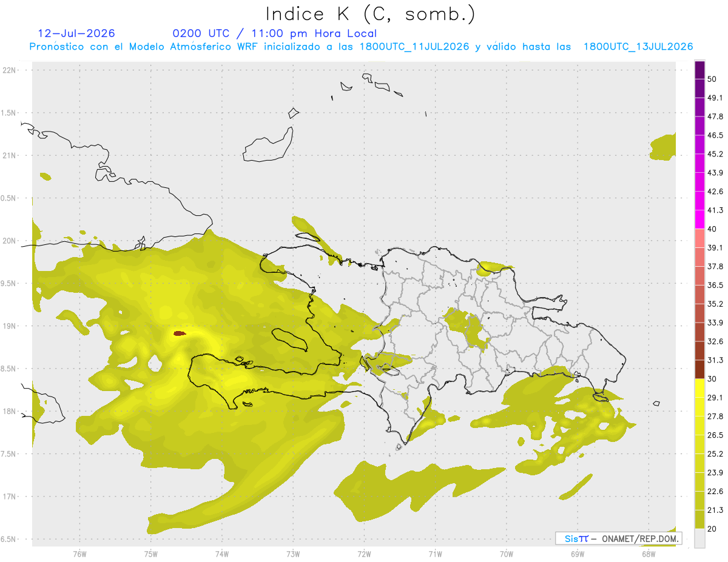Click the longitude axis label 75W
728x562 pixels.
pyautogui.click(x=150, y=554)
